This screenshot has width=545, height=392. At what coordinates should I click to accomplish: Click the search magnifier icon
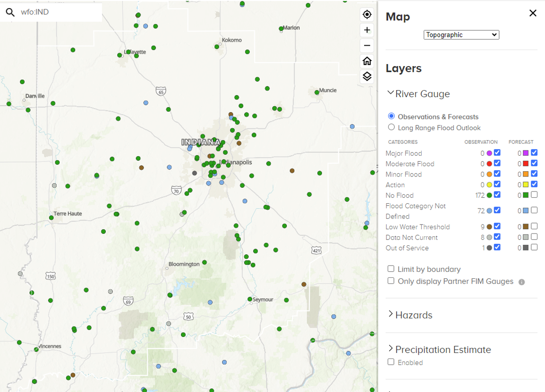pyautogui.click(x=10, y=12)
